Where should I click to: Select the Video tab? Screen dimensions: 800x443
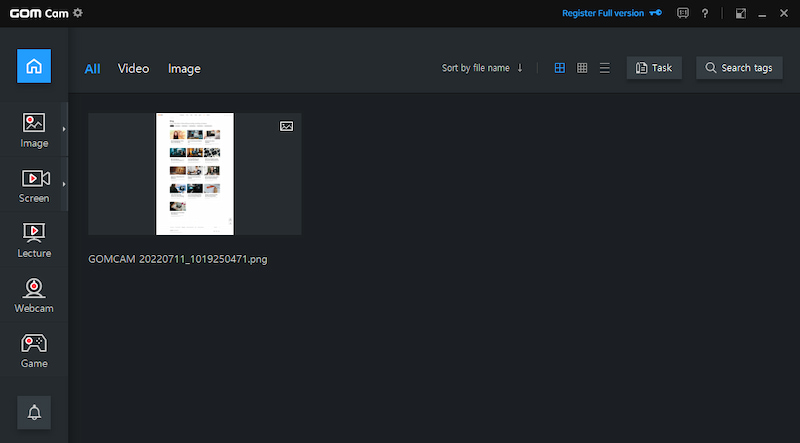coord(134,68)
